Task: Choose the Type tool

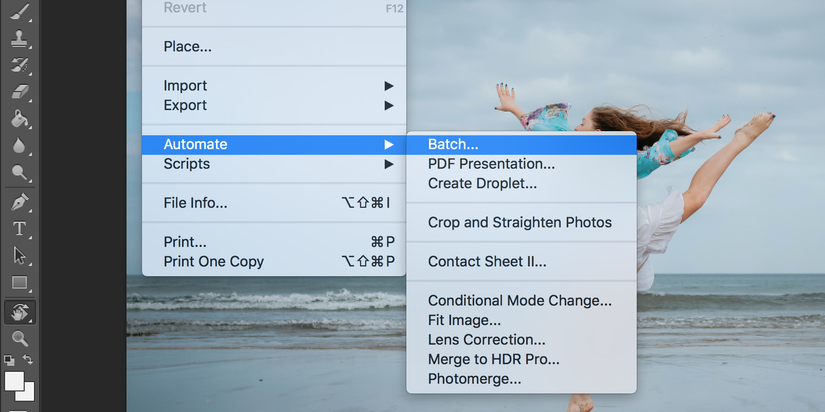Action: (19, 228)
